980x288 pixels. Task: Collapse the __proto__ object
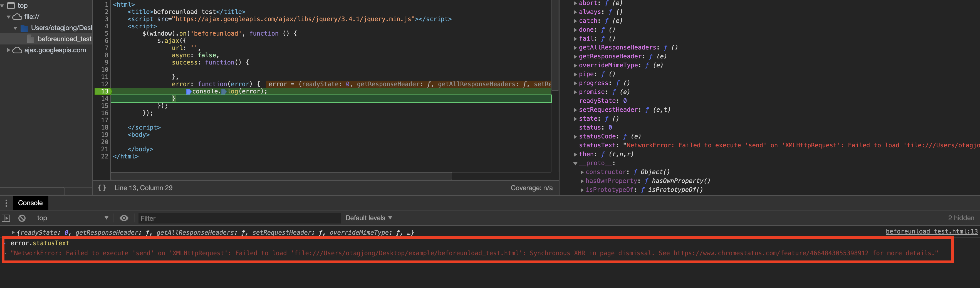tap(576, 163)
